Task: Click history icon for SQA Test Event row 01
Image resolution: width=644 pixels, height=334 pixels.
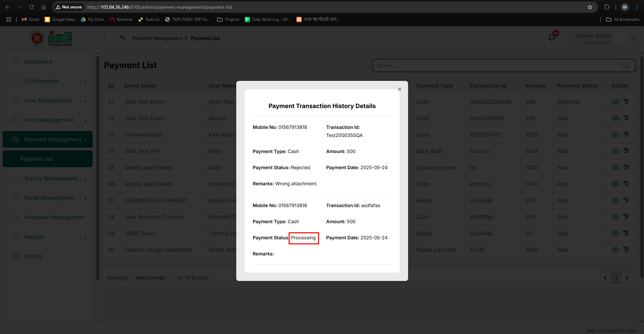Action: tap(626, 101)
